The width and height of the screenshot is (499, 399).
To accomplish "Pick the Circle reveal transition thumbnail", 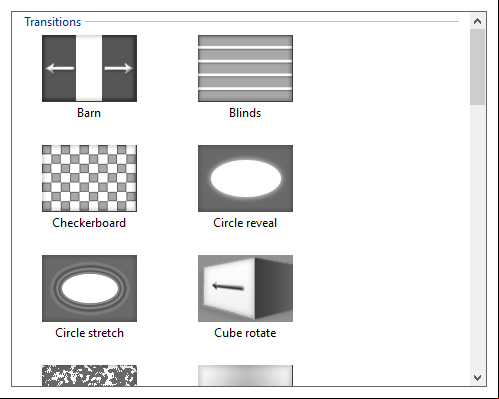I will pos(245,178).
